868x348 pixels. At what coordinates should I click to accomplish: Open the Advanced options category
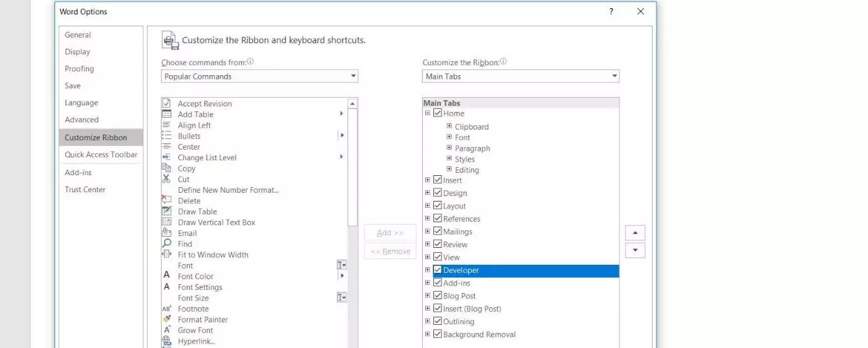click(81, 120)
